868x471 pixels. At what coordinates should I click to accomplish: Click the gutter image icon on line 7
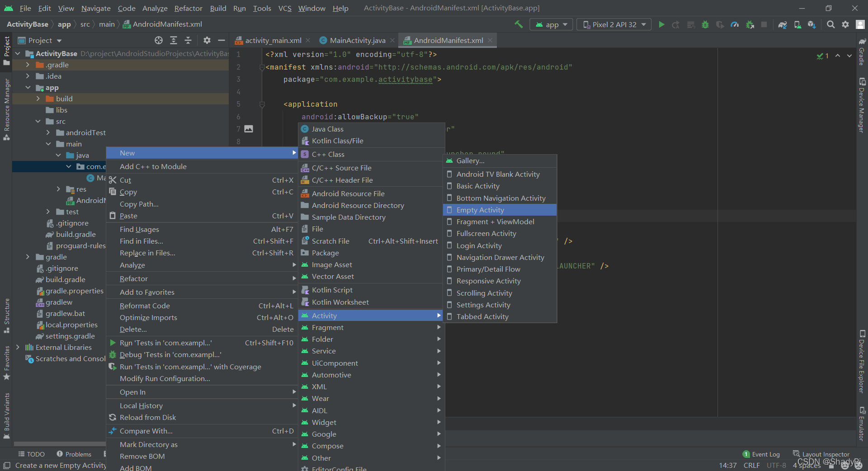pyautogui.click(x=249, y=129)
